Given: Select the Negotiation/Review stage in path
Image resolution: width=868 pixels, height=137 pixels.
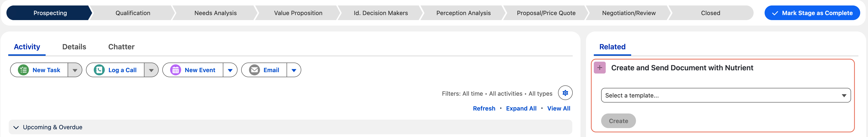Looking at the screenshot, I should pos(629,13).
